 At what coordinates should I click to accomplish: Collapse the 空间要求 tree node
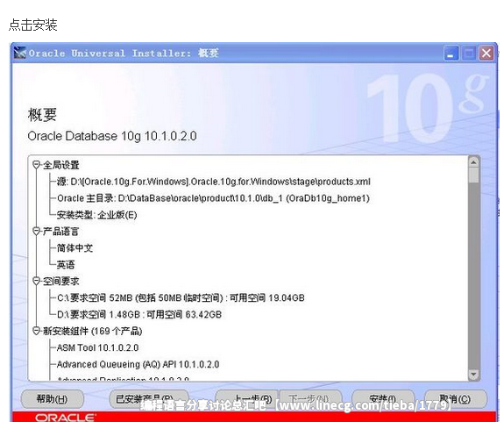pos(36,281)
